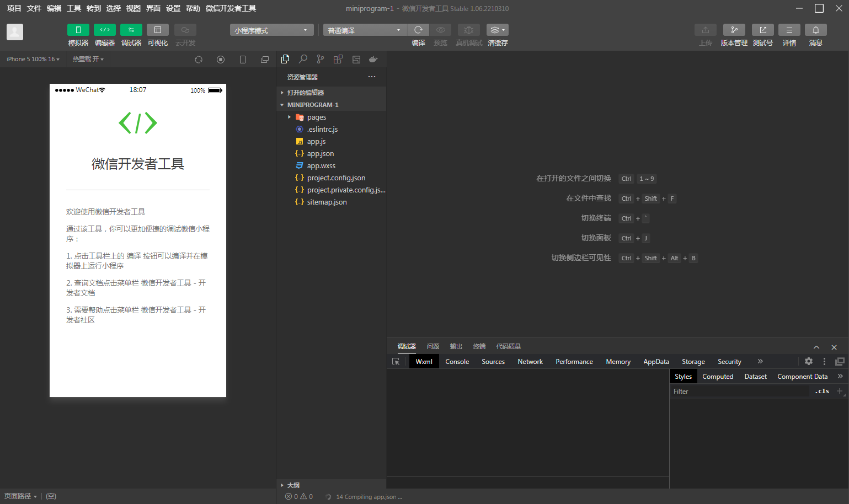This screenshot has width=849, height=504.
Task: Toggle the simulator panel button
Action: tap(78, 30)
